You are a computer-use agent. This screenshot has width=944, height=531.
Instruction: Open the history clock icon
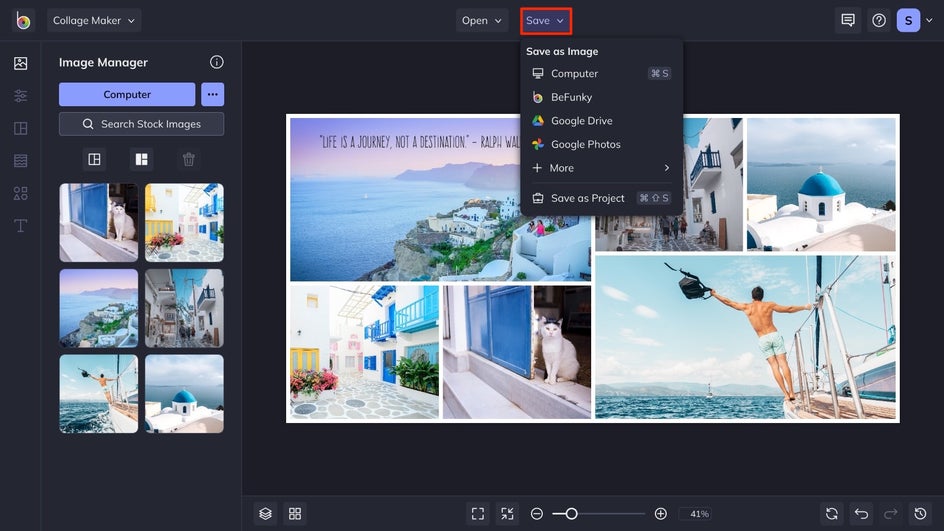coord(921,514)
